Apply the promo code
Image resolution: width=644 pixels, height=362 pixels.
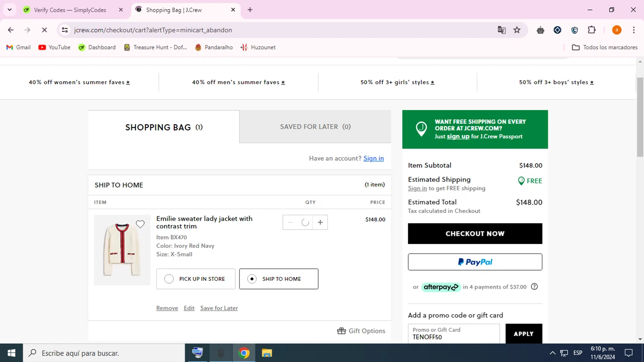click(x=524, y=334)
